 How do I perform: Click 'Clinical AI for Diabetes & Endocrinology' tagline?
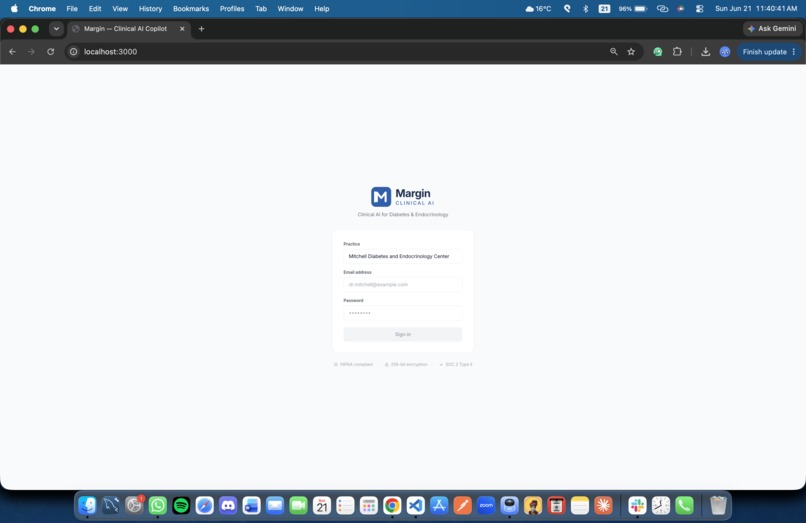(402, 214)
